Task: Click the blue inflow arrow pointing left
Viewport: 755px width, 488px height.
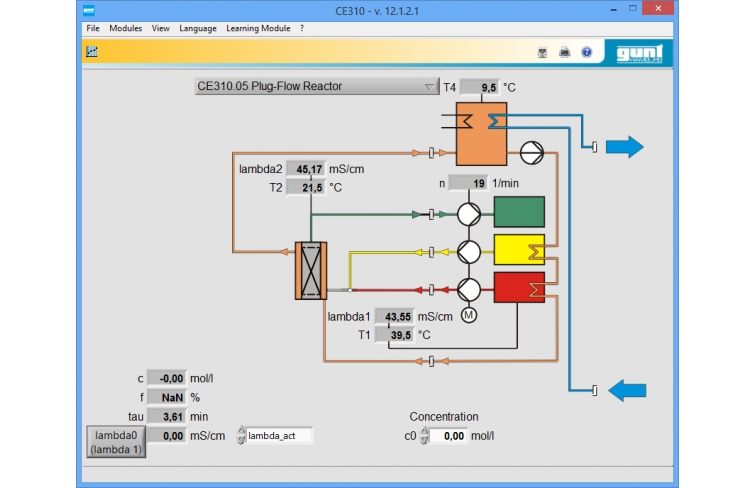Action: point(627,390)
